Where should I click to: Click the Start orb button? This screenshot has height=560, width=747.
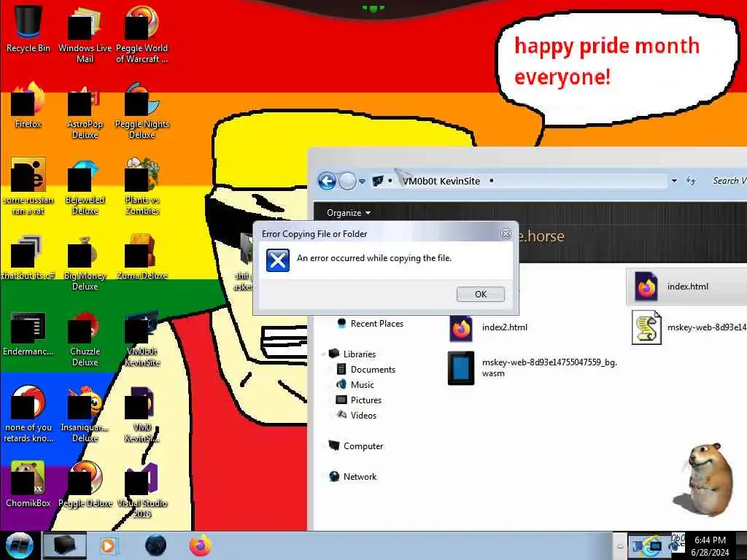pyautogui.click(x=19, y=545)
